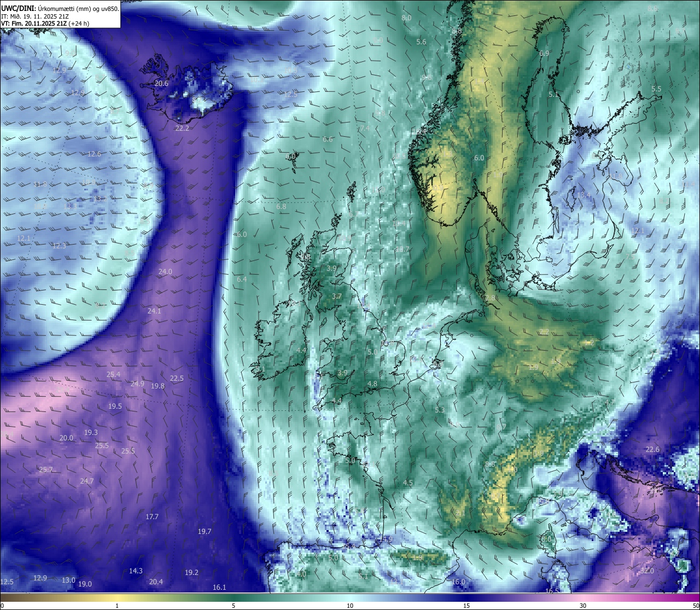Click the 6.4 value label

tap(242, 279)
